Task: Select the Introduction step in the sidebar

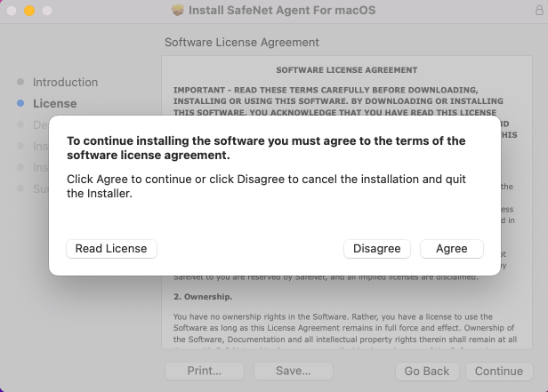Action: 65,82
